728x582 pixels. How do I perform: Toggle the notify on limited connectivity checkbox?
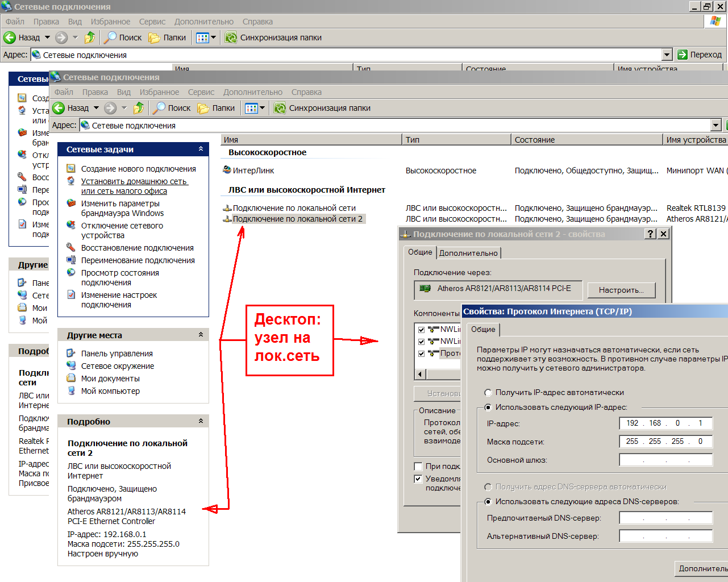tap(418, 479)
